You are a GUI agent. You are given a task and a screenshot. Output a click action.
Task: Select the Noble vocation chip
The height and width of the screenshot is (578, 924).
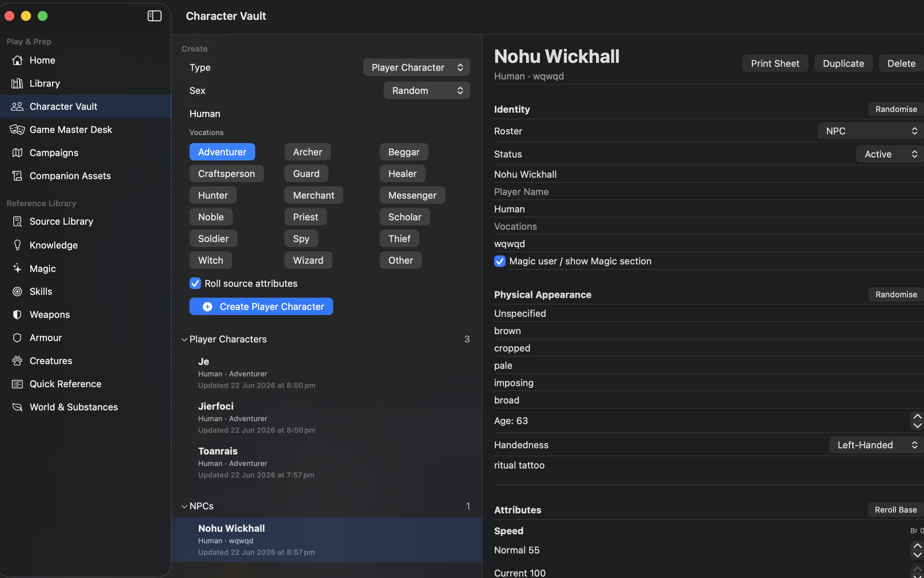[x=211, y=217]
